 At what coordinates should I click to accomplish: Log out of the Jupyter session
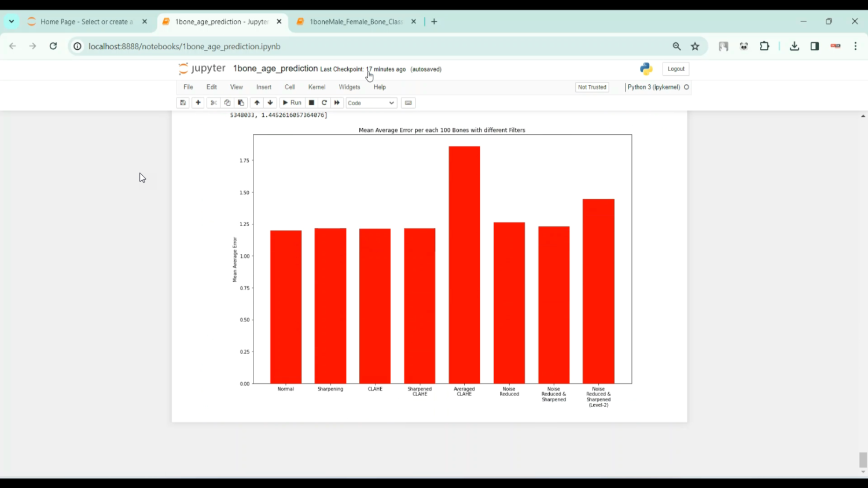point(675,69)
